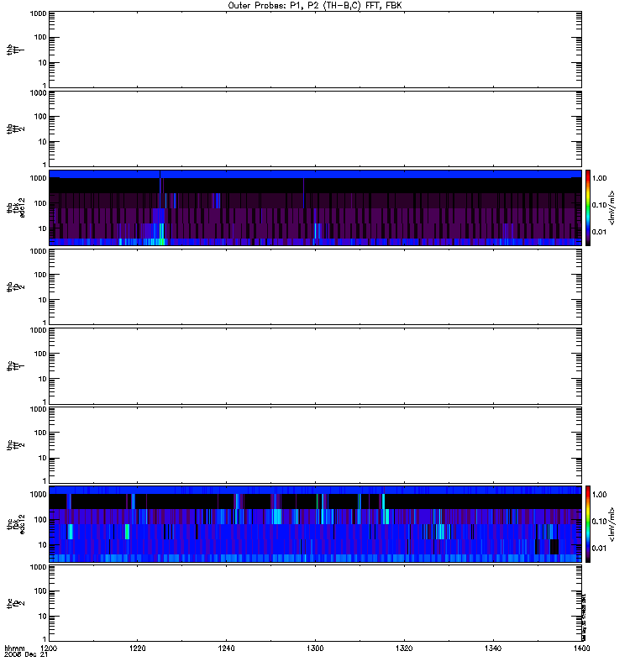Click the empty topmost thb fft plot panel

tap(315, 50)
